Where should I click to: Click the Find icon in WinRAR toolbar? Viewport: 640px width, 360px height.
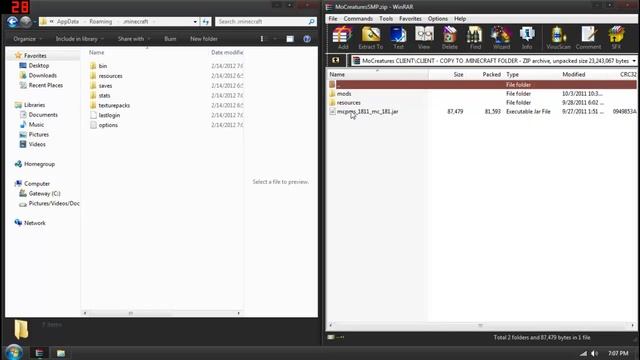475,38
